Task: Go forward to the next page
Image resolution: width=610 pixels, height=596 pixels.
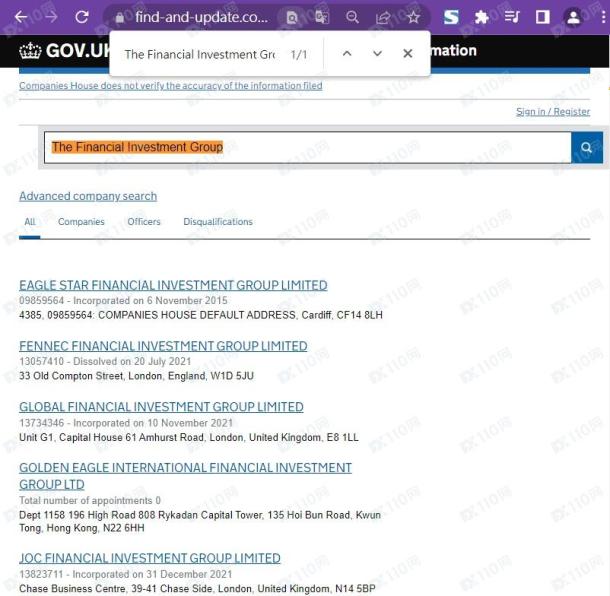Action: [x=51, y=17]
